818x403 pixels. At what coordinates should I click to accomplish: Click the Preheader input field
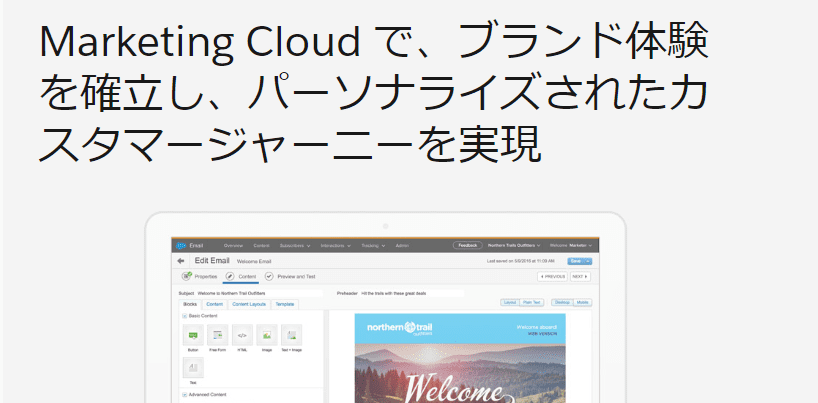pyautogui.click(x=412, y=293)
